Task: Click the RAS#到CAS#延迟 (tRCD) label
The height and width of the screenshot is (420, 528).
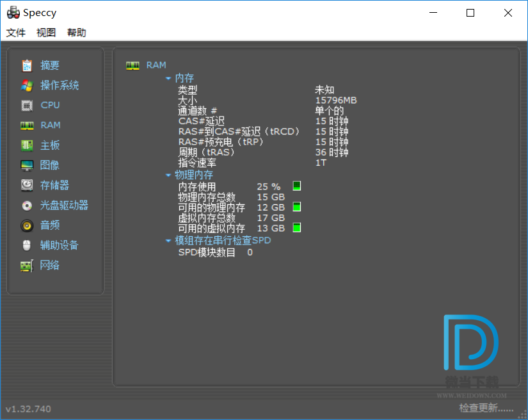Action: [x=239, y=132]
